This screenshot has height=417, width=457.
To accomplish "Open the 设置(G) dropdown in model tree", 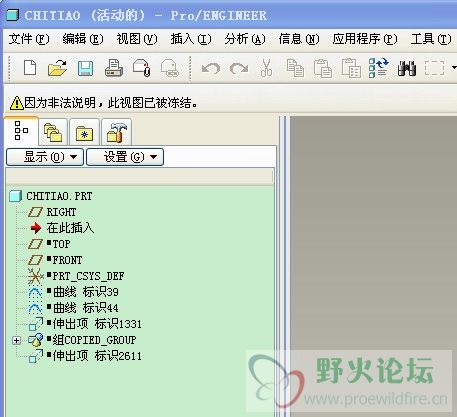I will [125, 157].
